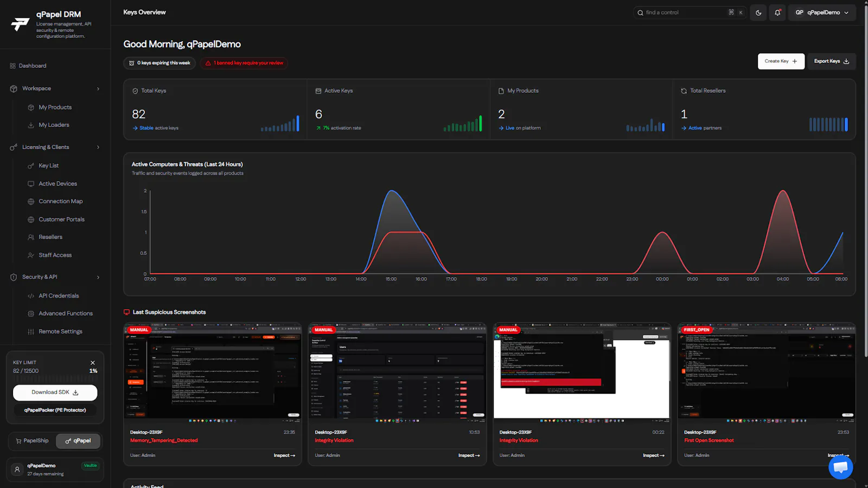868x488 pixels.
Task: Click the Vaultie badge
Action: pyautogui.click(x=90, y=465)
